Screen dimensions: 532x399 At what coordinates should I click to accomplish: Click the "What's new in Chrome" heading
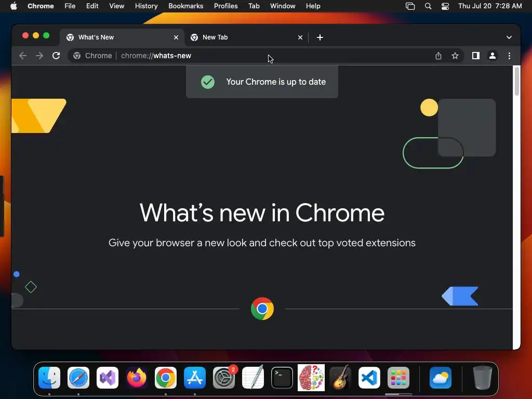point(262,213)
